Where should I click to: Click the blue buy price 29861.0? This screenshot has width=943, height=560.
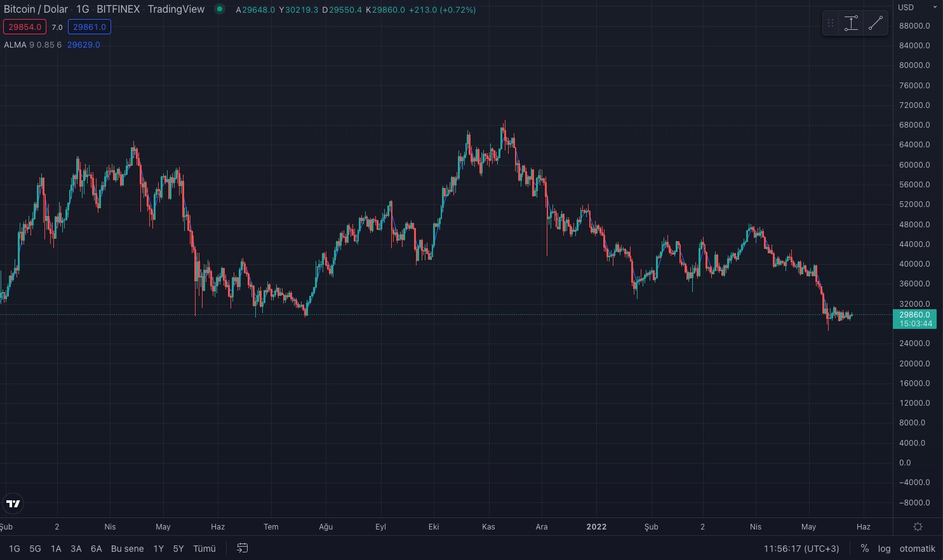(90, 27)
